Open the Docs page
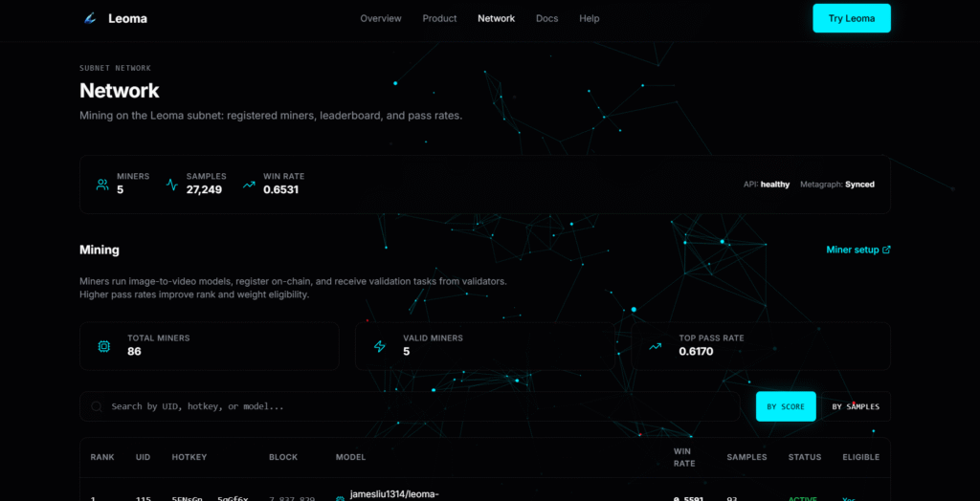Screen dimensions: 980x501 (546, 18)
